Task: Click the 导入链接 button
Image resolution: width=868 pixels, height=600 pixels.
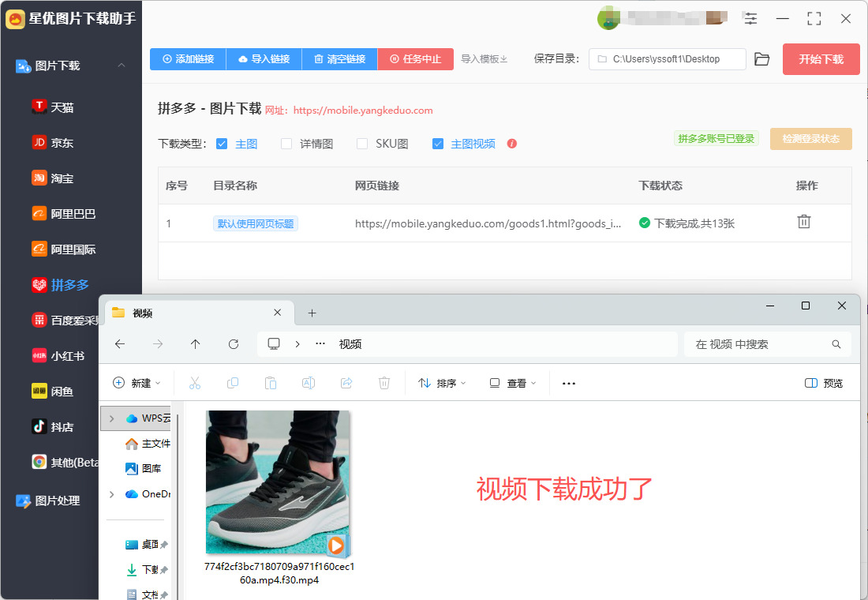Action: pyautogui.click(x=264, y=58)
